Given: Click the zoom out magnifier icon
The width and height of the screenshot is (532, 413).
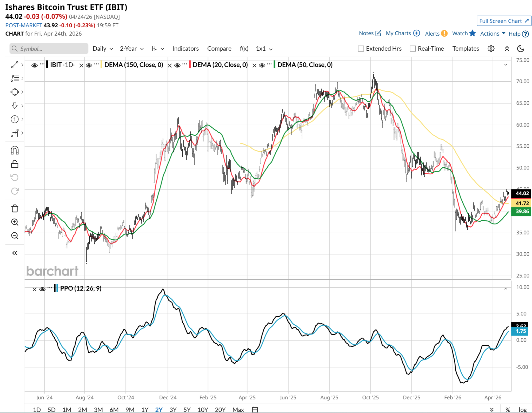Looking at the screenshot, I should 15,236.
